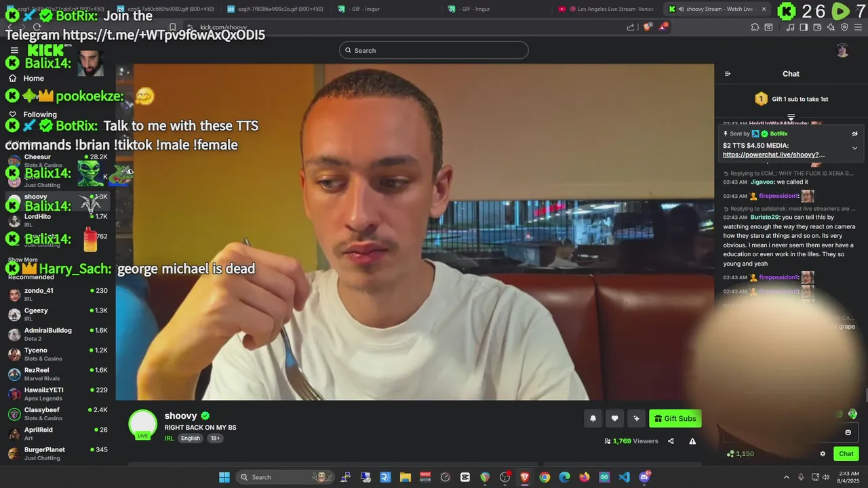Open chat settings gear icon
The image size is (868, 488).
point(823,453)
